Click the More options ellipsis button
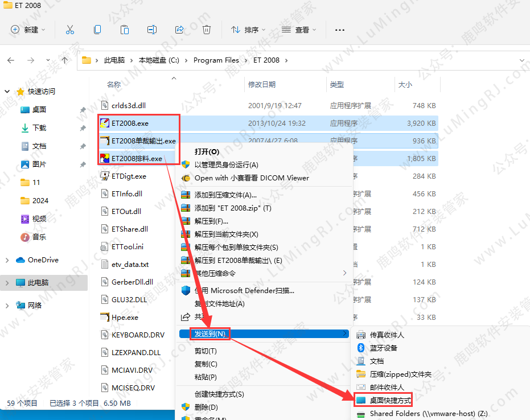This screenshot has height=420, width=530. click(340, 30)
